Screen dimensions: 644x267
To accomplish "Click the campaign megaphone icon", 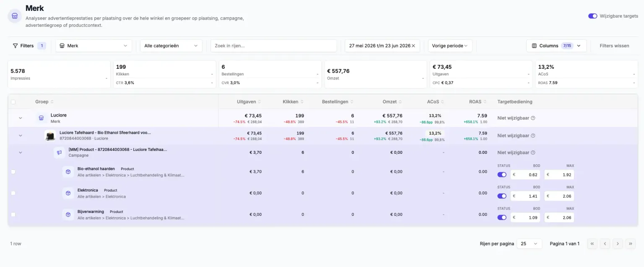I will click(x=60, y=153).
